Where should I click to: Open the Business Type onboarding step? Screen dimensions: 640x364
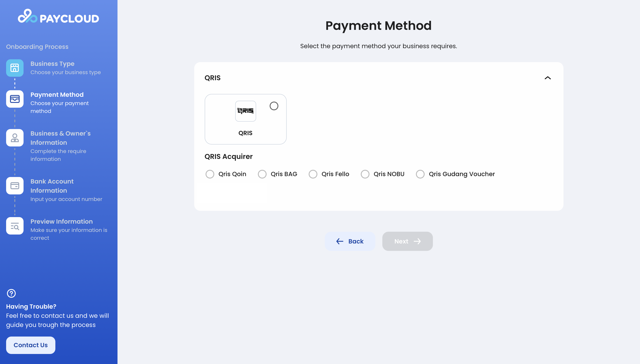point(53,64)
